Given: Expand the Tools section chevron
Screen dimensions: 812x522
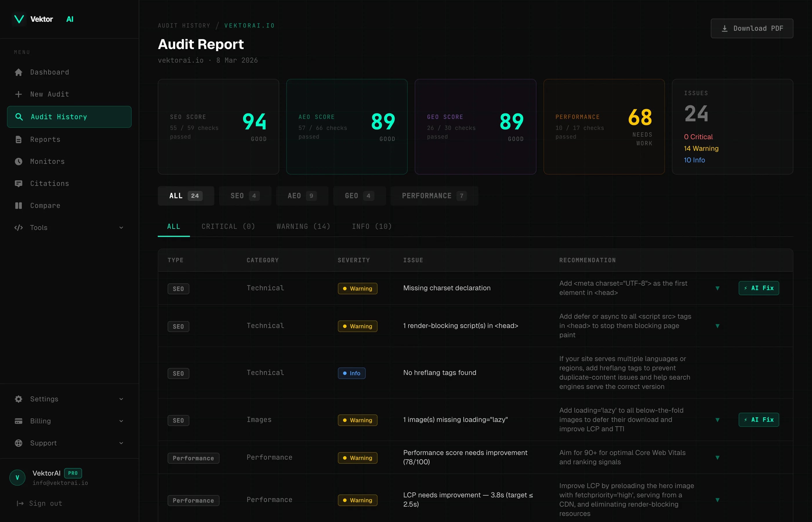Looking at the screenshot, I should pos(121,227).
